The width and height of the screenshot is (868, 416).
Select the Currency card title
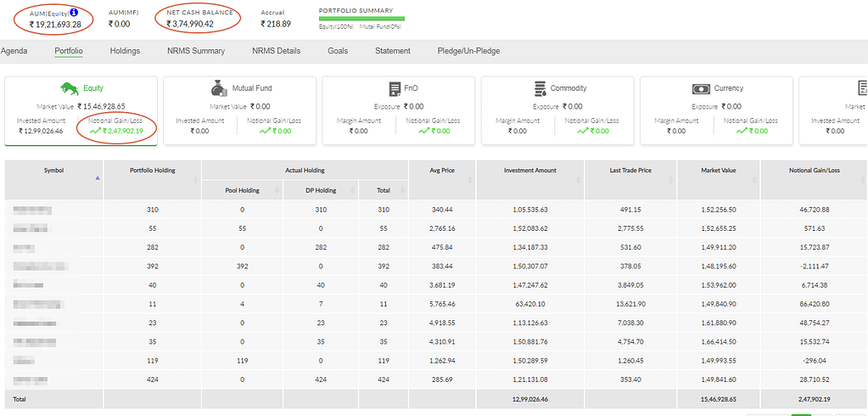[x=729, y=88]
